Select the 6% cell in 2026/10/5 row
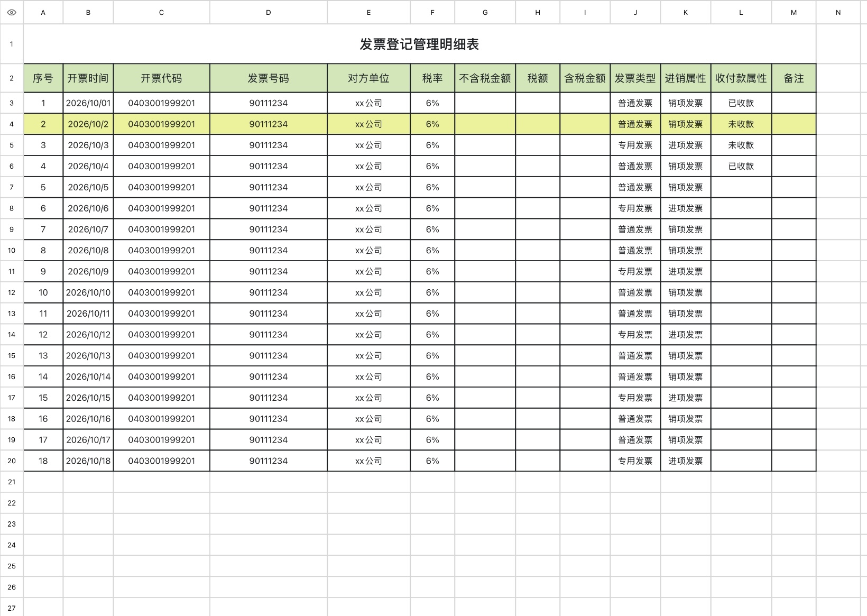Viewport: 867px width, 616px height. (x=432, y=187)
